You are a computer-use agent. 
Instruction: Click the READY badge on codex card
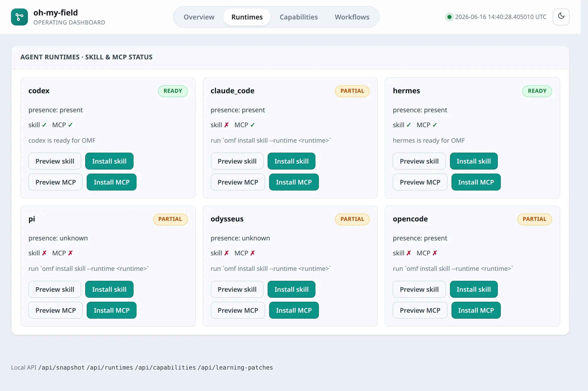click(x=173, y=91)
